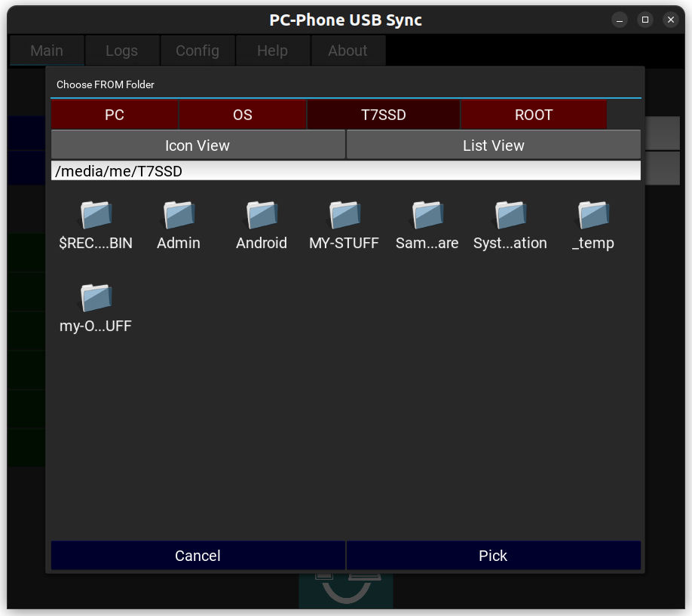692x616 pixels.
Task: Select the Android folder icon
Action: click(x=262, y=216)
